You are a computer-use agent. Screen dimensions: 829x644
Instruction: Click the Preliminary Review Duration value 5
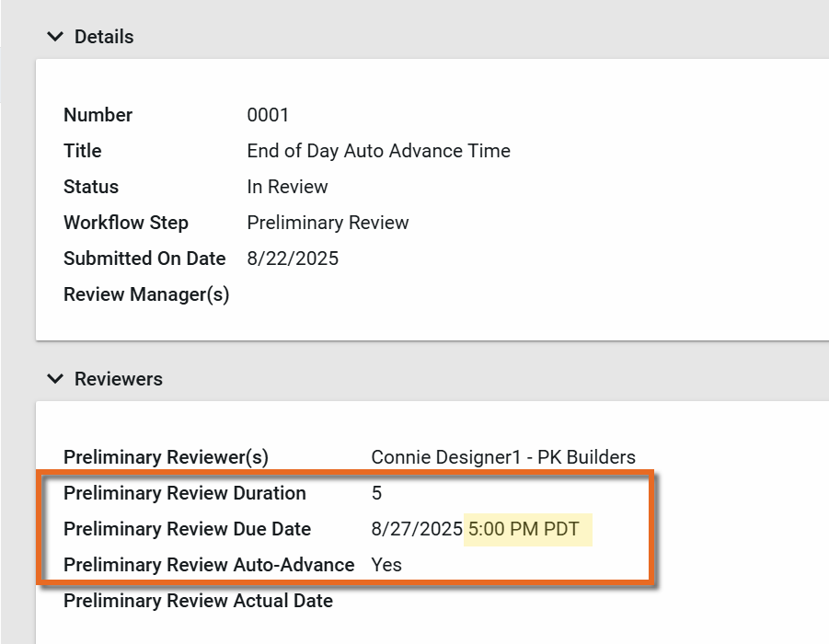click(376, 493)
